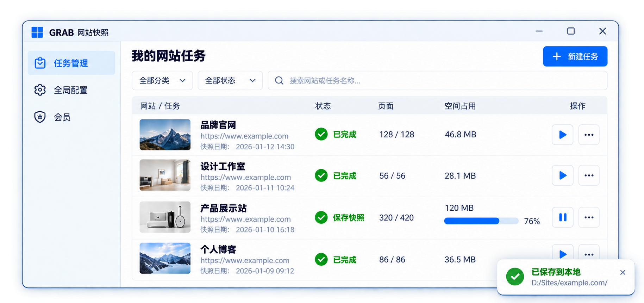
Task: Click the 新建任务 button
Action: click(x=575, y=56)
